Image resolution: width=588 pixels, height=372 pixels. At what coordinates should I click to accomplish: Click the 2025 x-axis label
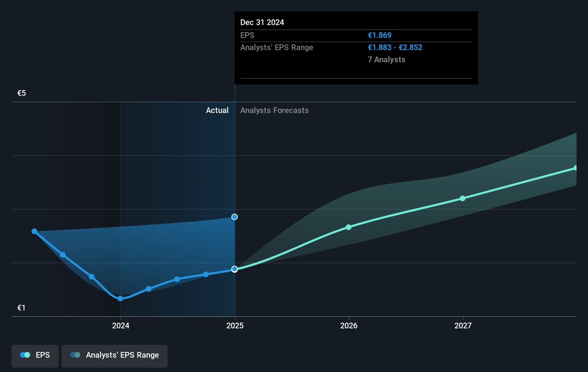pyautogui.click(x=235, y=325)
